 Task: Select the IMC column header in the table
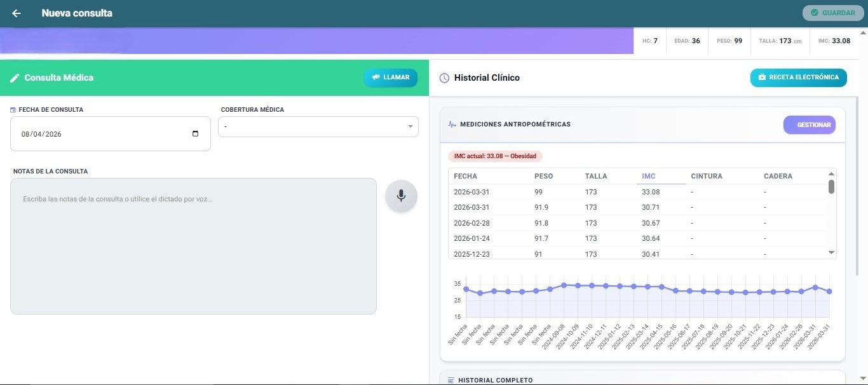[x=649, y=176]
